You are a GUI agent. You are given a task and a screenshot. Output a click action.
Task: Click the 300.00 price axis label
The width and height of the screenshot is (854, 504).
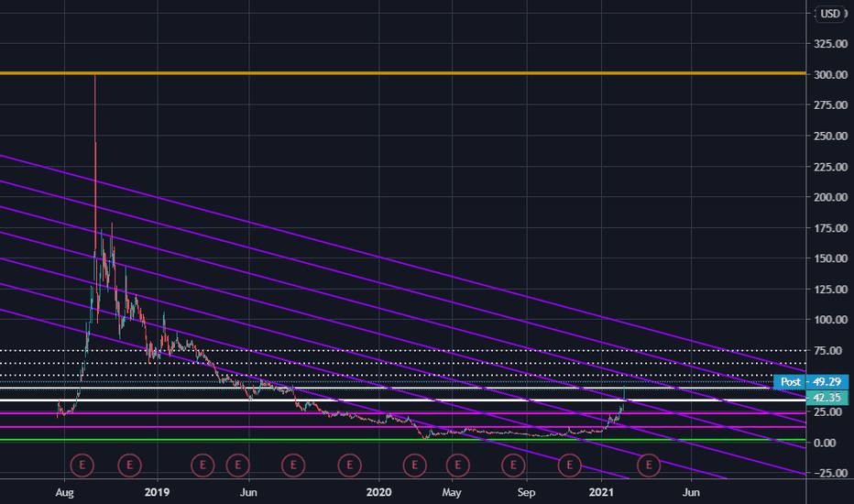830,74
